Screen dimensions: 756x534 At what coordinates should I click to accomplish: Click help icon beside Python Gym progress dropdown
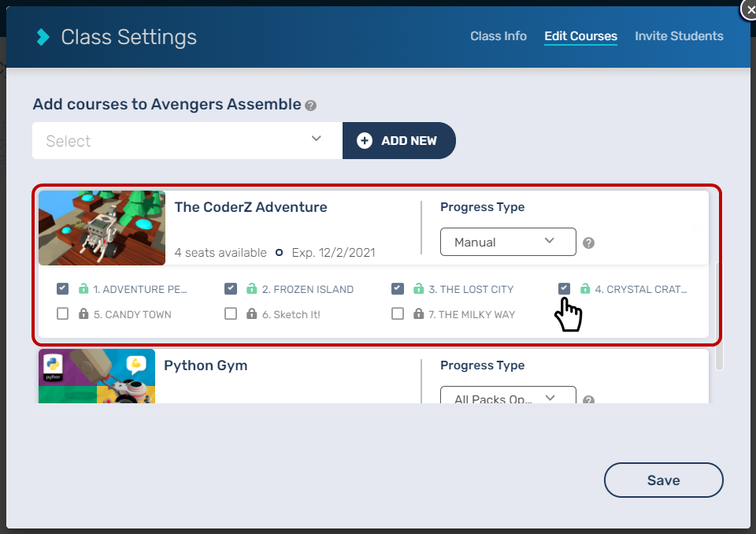(x=589, y=400)
